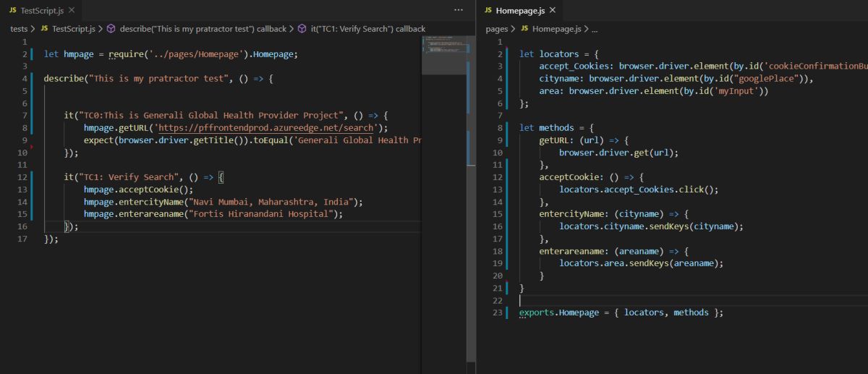The image size is (868, 374).
Task: Close the TestScript.js tab
Action: [71, 10]
